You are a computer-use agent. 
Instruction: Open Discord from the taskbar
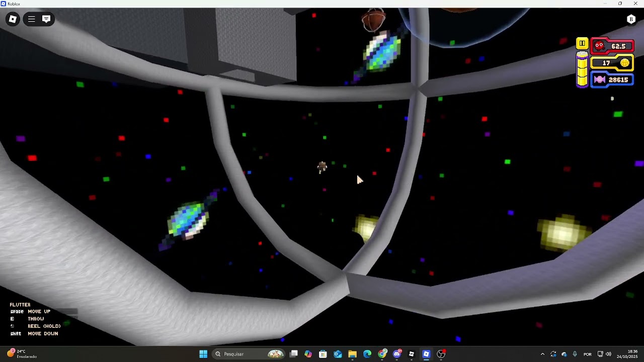coord(397,354)
